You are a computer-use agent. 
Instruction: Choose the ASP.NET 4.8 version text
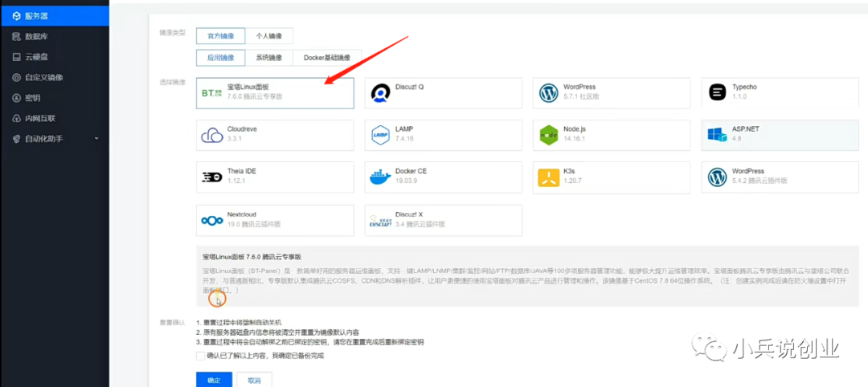pos(736,138)
